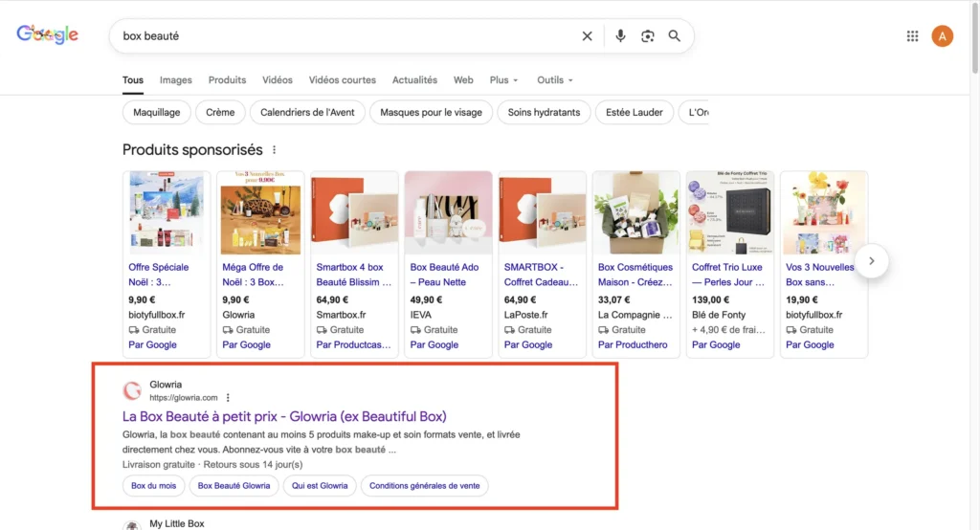Click the magnifying glass search icon
Screen dimensions: 980x530
pos(675,36)
